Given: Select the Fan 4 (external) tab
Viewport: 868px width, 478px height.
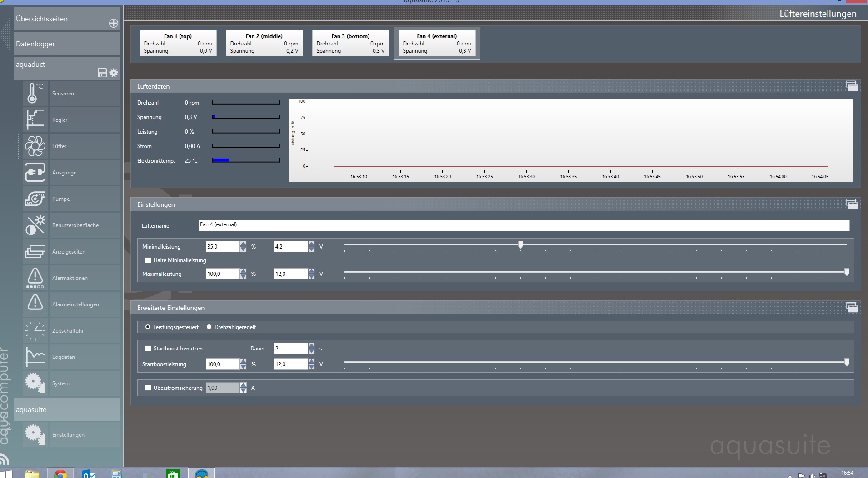Looking at the screenshot, I should click(x=437, y=43).
